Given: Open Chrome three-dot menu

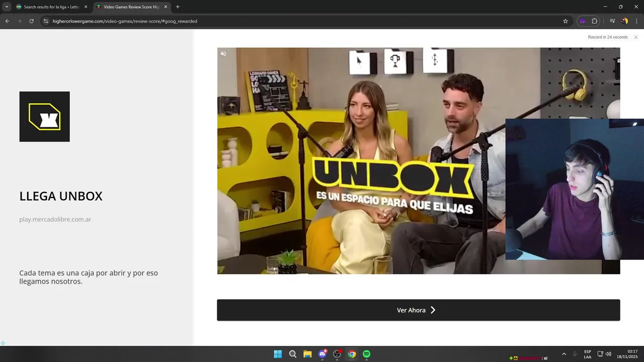Looking at the screenshot, I should point(637,21).
